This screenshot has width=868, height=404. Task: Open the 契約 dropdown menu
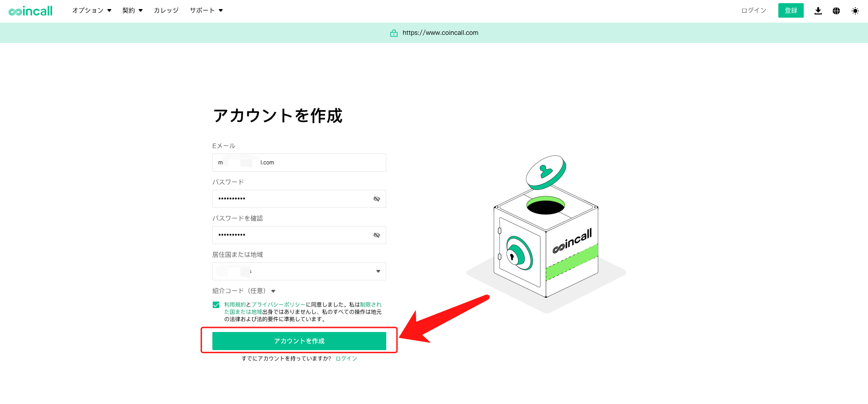click(132, 10)
